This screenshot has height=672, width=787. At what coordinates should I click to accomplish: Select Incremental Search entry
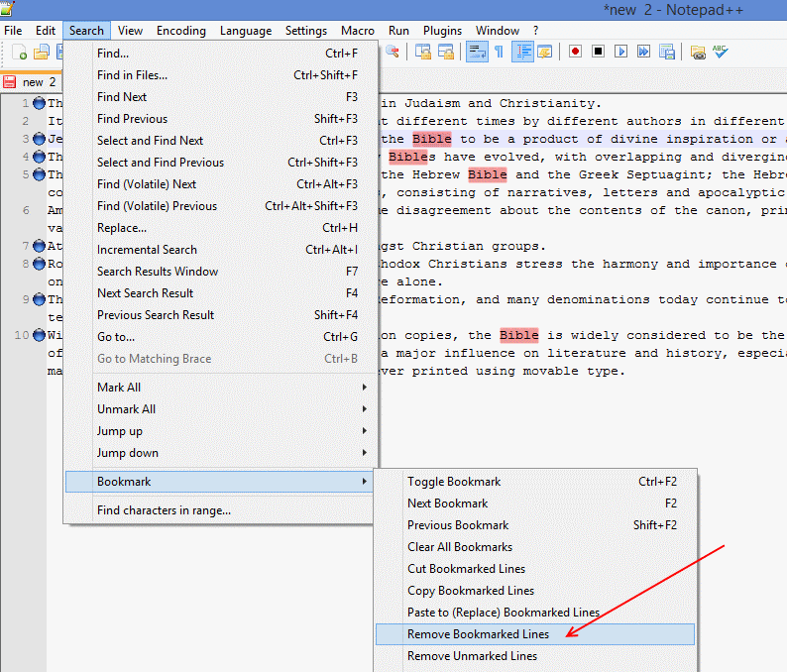pos(220,250)
